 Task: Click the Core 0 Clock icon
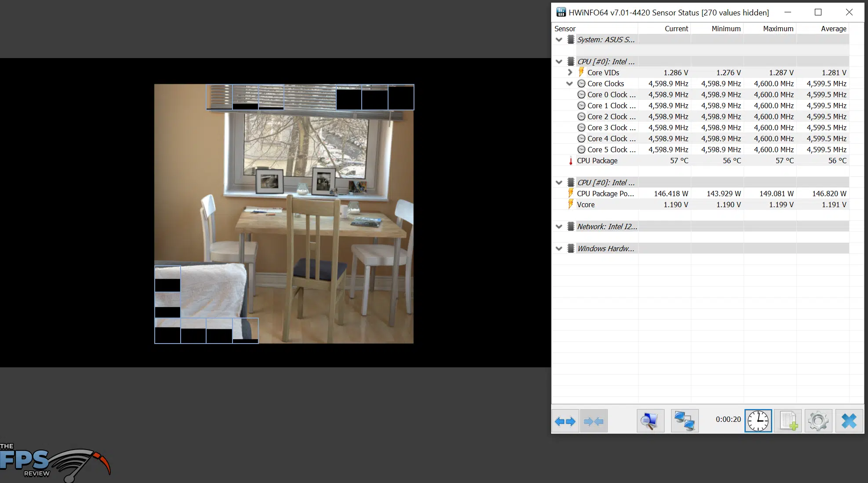point(581,95)
